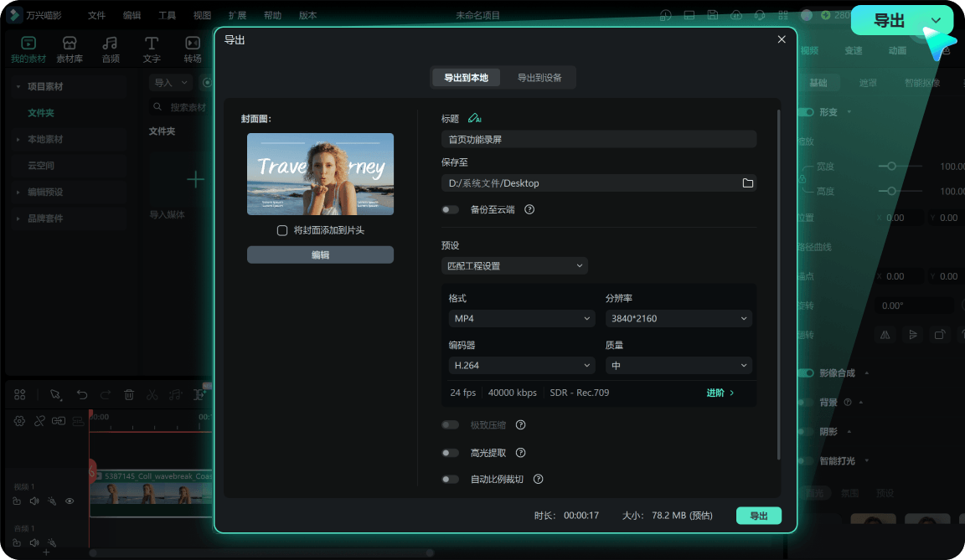Image resolution: width=965 pixels, height=560 pixels.
Task: Click help icon next to 备份至云端
Action: [x=529, y=209]
